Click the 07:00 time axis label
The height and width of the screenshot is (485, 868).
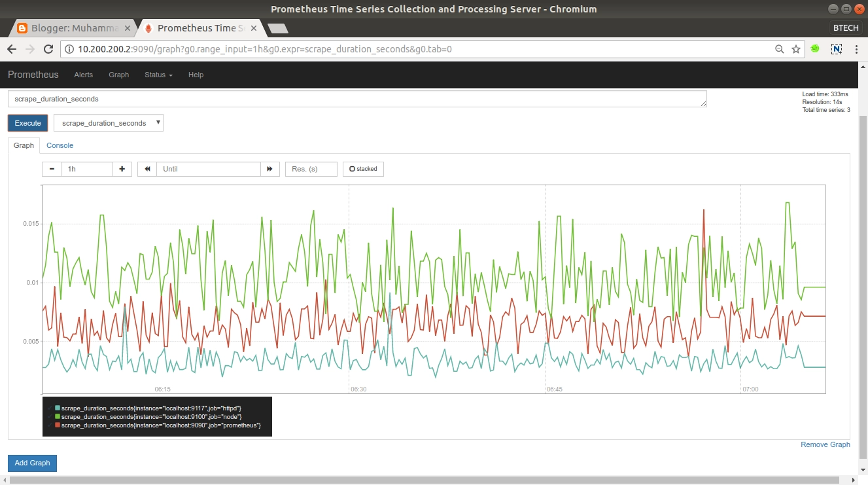pos(750,389)
